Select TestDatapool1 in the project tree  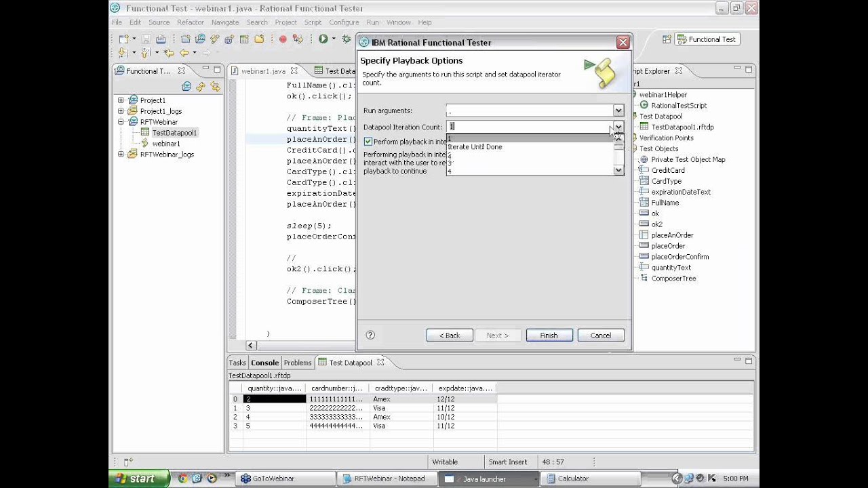[x=169, y=133]
